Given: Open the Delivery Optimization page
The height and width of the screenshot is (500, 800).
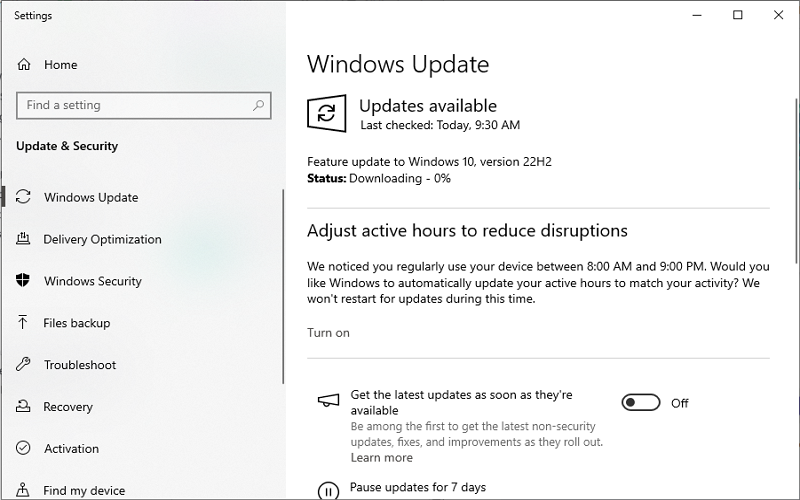Looking at the screenshot, I should point(102,239).
